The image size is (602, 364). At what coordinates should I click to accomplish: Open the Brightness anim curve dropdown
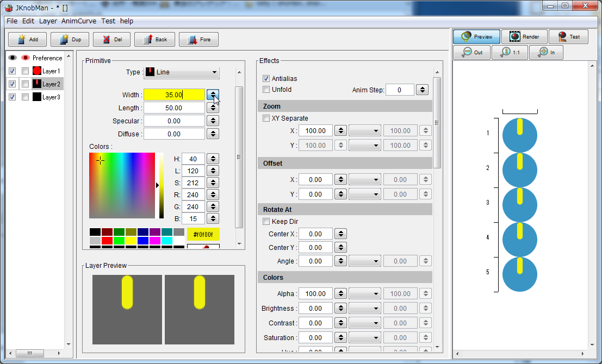(x=365, y=309)
